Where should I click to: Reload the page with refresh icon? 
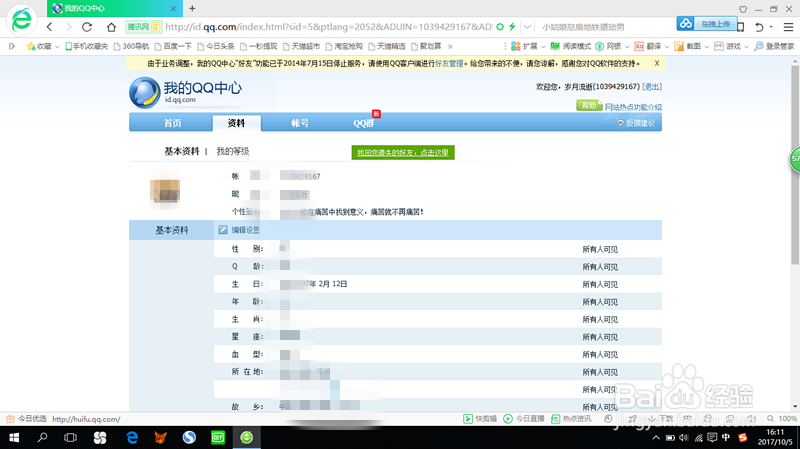[87, 27]
